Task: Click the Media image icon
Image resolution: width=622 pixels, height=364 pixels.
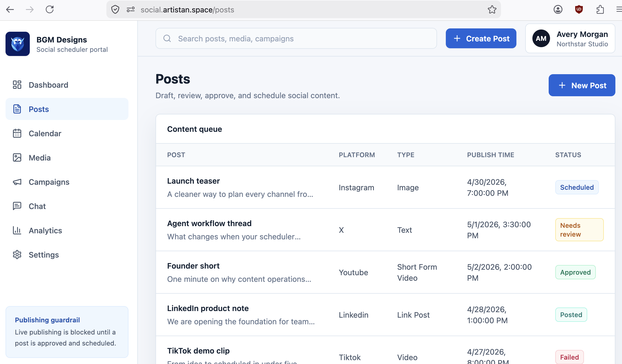Action: (17, 157)
